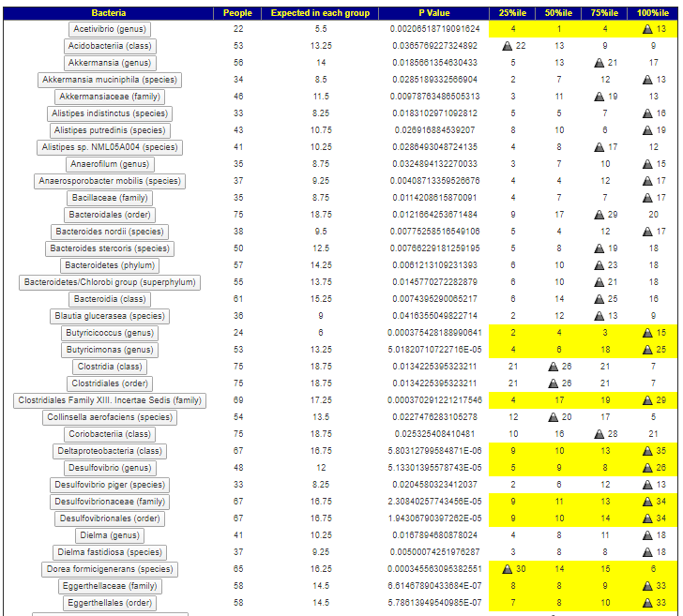
Task: Click warning triangle in Acetivibrio 100%ile cell
Action: coord(647,29)
